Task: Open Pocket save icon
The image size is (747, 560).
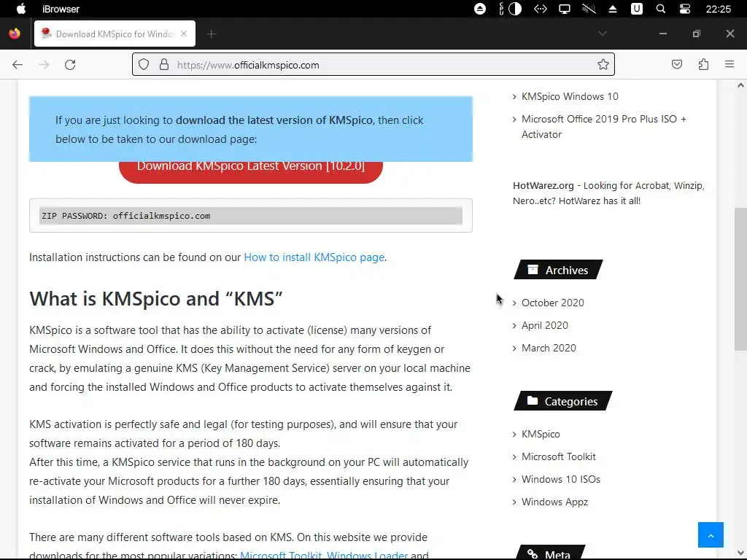Action: click(x=677, y=64)
